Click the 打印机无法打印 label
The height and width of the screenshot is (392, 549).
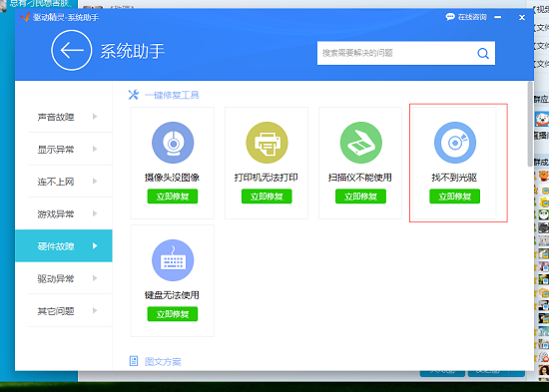pyautogui.click(x=267, y=178)
